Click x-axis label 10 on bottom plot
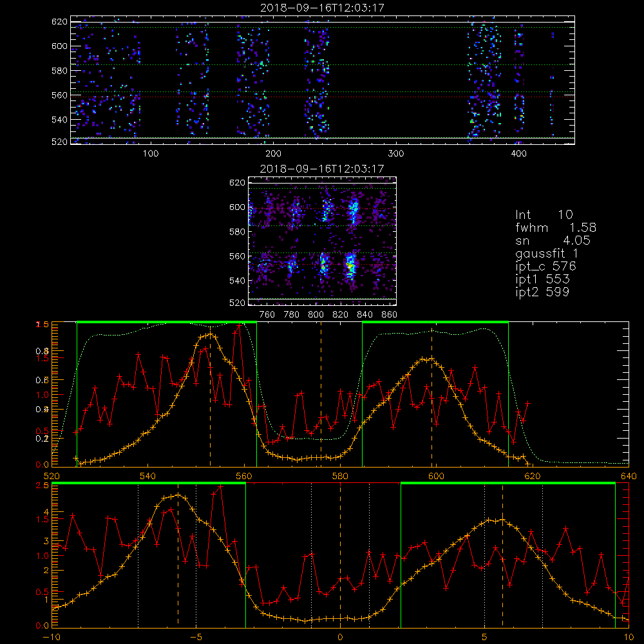 coord(629,638)
